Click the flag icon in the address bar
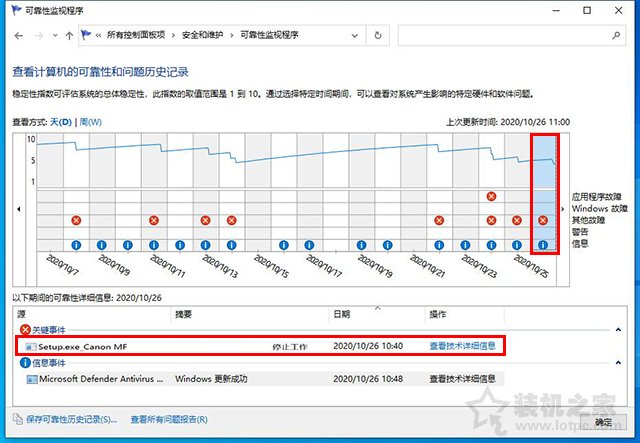Viewport: 640px width, 443px height. 86,35
